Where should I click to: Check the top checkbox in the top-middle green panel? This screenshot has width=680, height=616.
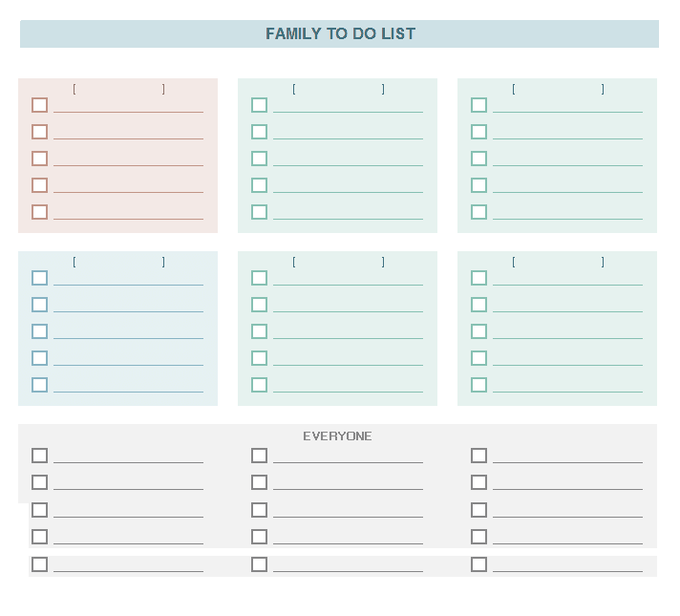click(x=259, y=105)
